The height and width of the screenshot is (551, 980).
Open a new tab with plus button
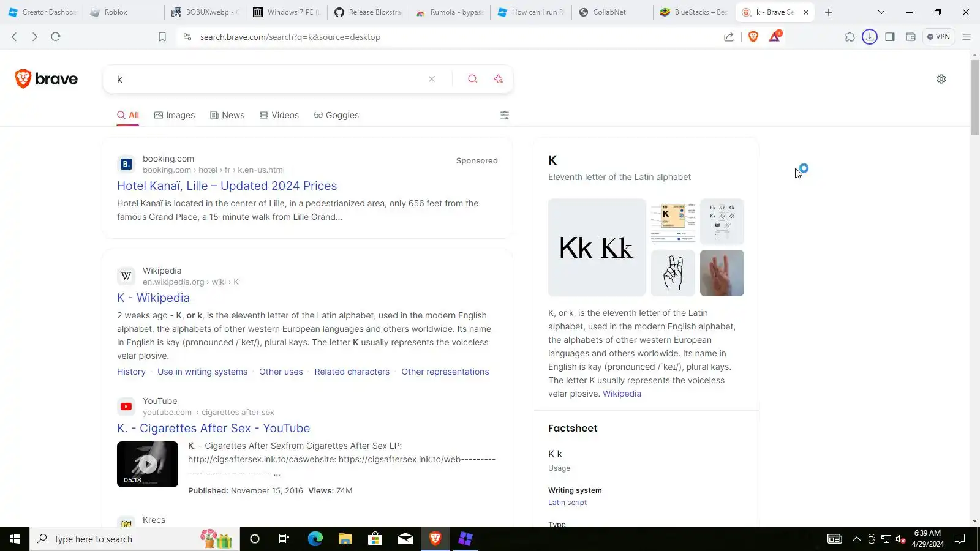(829, 12)
